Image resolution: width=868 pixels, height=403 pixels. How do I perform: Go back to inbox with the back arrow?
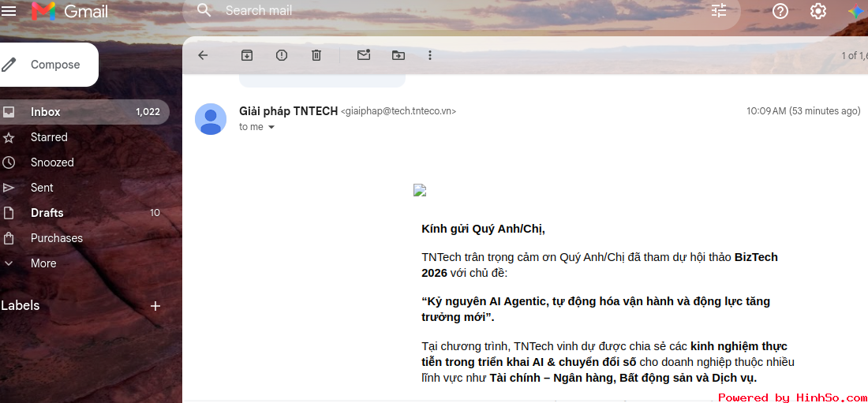point(203,55)
